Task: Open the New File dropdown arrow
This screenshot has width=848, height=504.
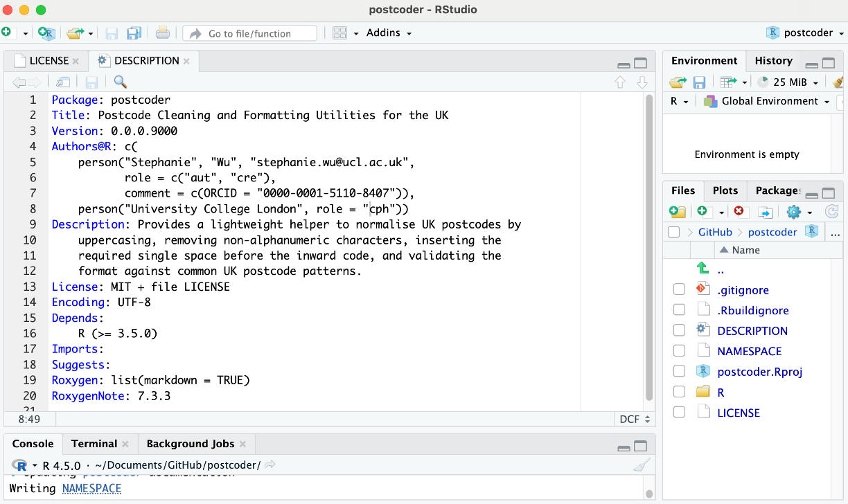Action: (26, 33)
